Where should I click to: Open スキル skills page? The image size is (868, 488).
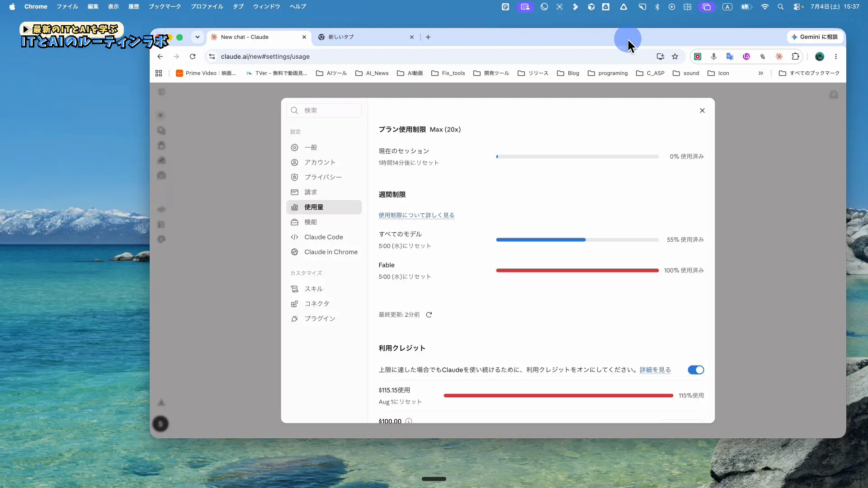coord(324,289)
